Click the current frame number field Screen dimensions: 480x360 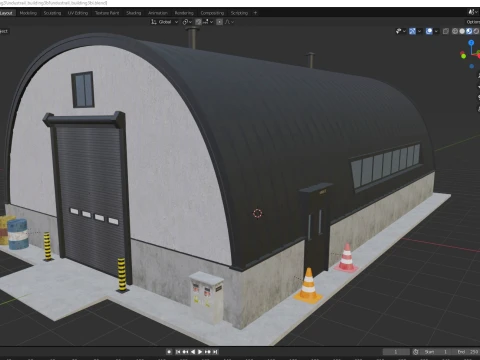(x=396, y=352)
